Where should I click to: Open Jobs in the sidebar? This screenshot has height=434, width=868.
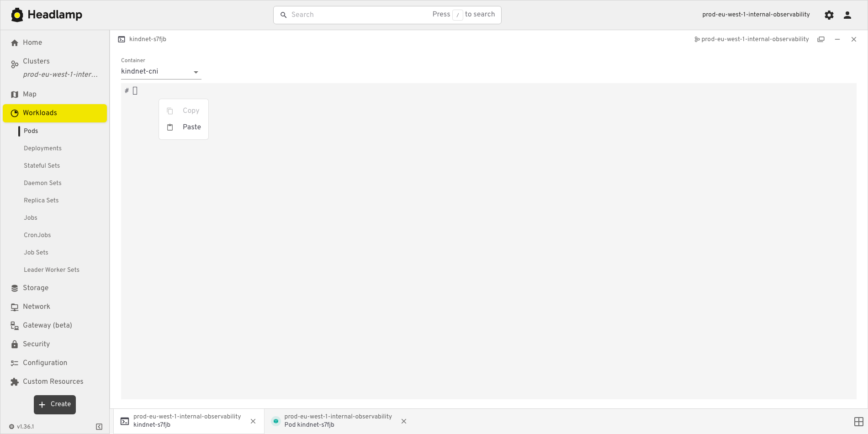coord(31,218)
